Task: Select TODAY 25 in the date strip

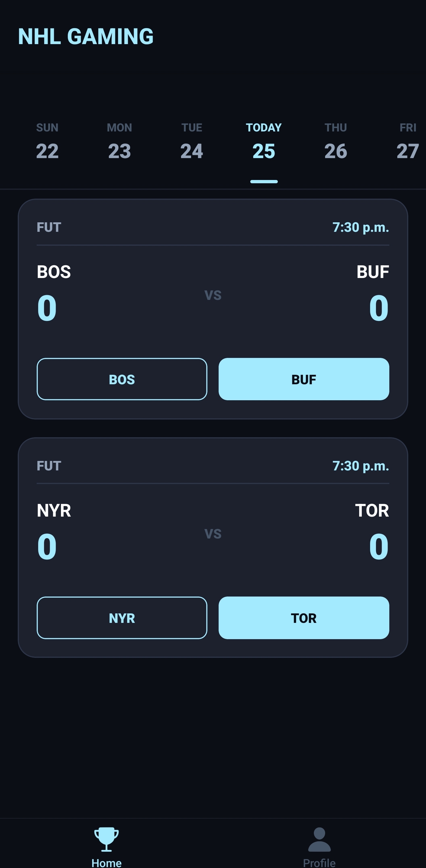Action: click(x=264, y=142)
